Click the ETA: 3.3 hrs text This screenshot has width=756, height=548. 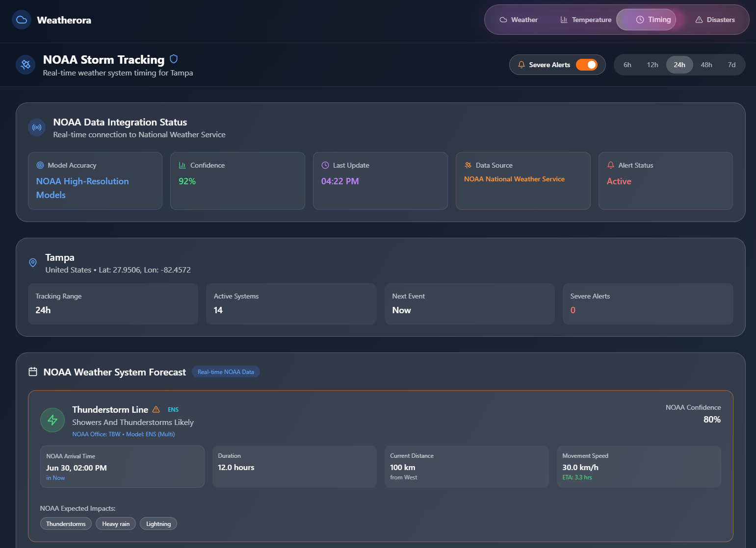click(x=577, y=477)
